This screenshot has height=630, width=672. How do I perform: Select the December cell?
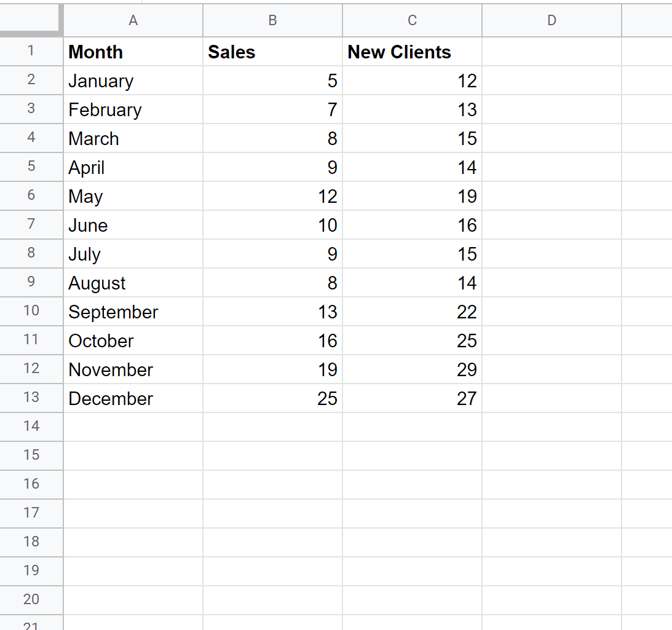[133, 398]
